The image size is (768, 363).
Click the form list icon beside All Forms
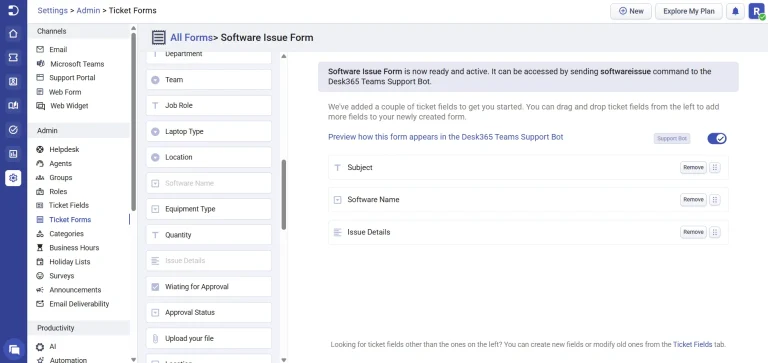click(x=158, y=38)
